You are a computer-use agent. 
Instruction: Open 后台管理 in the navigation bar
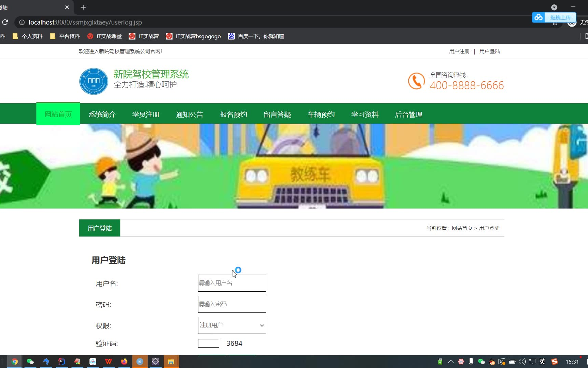[409, 114]
